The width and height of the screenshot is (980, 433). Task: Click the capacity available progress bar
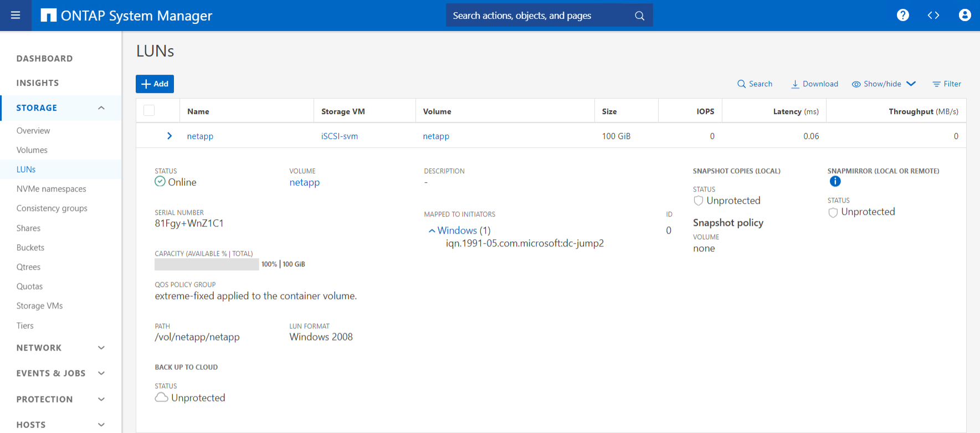(x=207, y=264)
